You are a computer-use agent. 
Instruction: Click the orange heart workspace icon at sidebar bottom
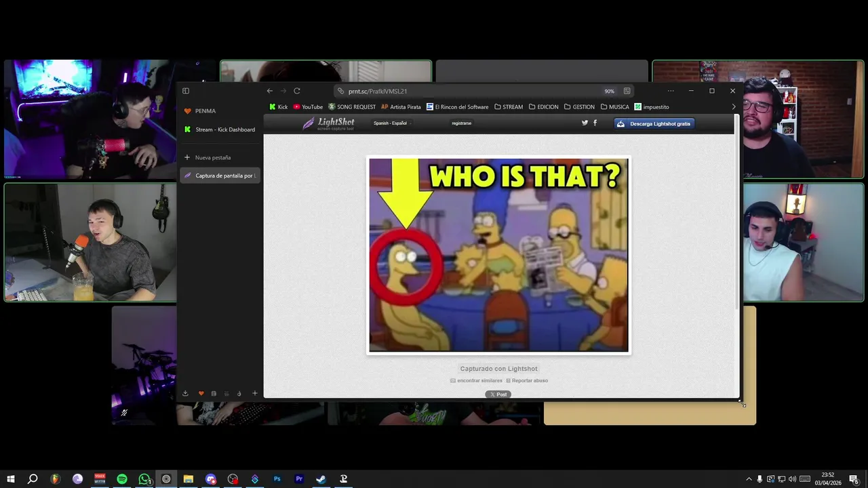pyautogui.click(x=201, y=393)
